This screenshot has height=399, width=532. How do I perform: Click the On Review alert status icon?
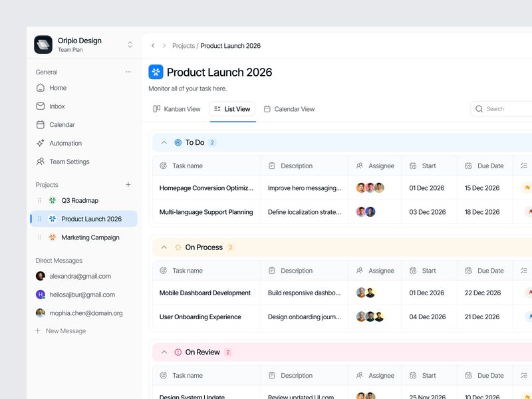(x=178, y=352)
